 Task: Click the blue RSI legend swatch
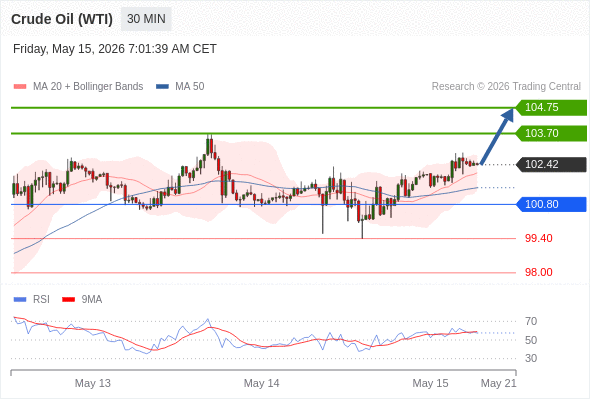pos(20,300)
